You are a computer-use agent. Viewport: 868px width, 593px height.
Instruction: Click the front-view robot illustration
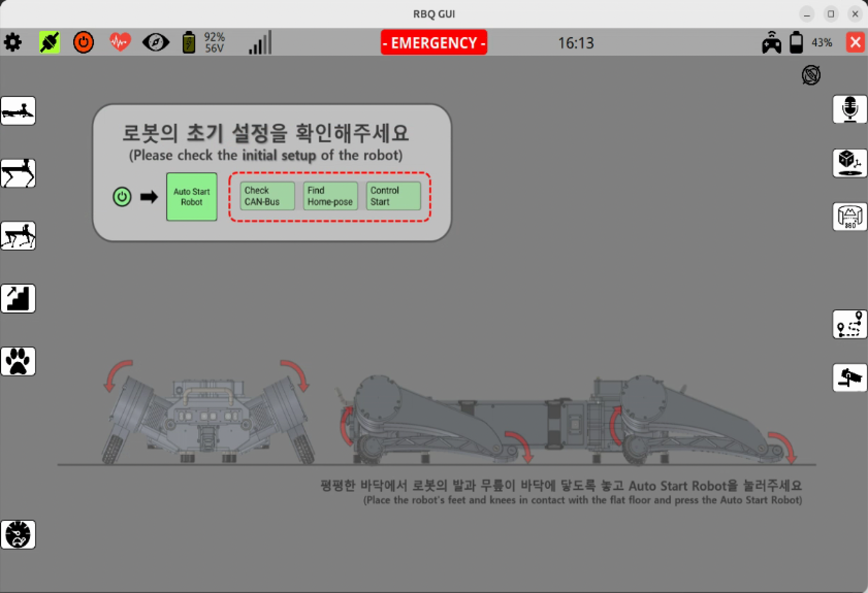pyautogui.click(x=208, y=413)
